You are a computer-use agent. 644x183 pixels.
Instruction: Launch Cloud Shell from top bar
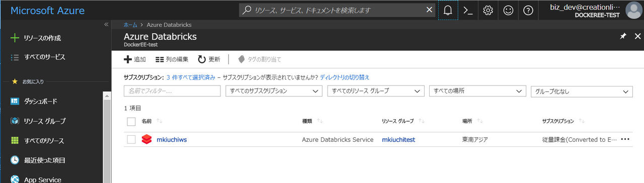tap(468, 10)
